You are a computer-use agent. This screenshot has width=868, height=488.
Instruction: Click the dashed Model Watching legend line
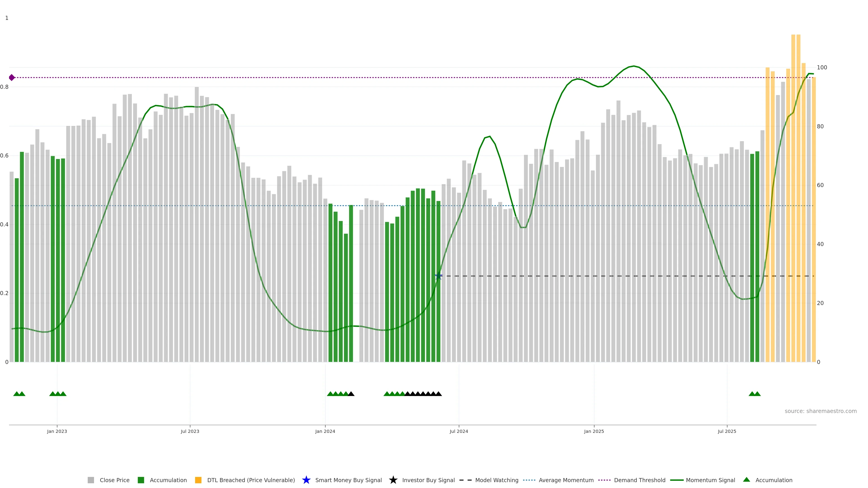click(465, 480)
